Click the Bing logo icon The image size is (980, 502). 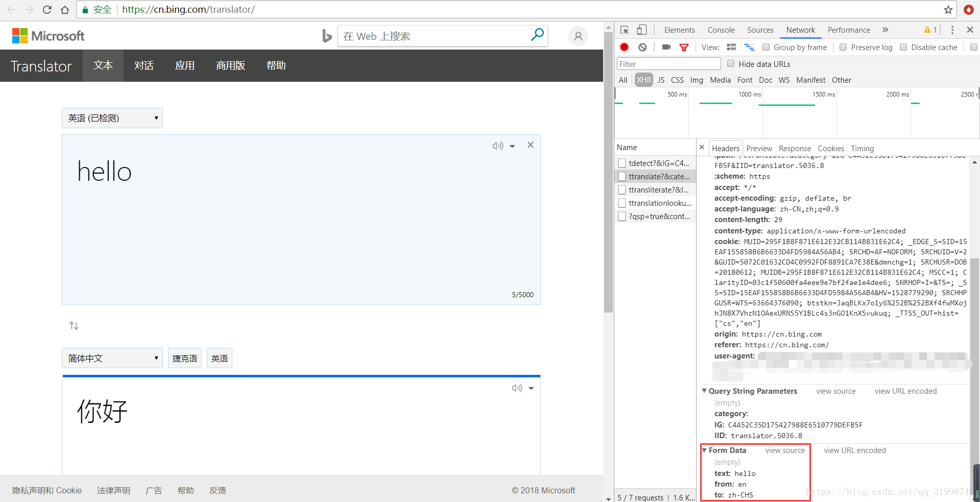coord(327,36)
